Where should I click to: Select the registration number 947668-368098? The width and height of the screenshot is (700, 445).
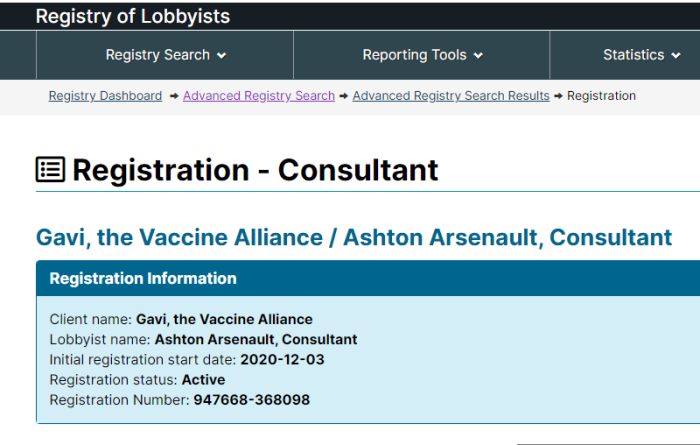[252, 400]
